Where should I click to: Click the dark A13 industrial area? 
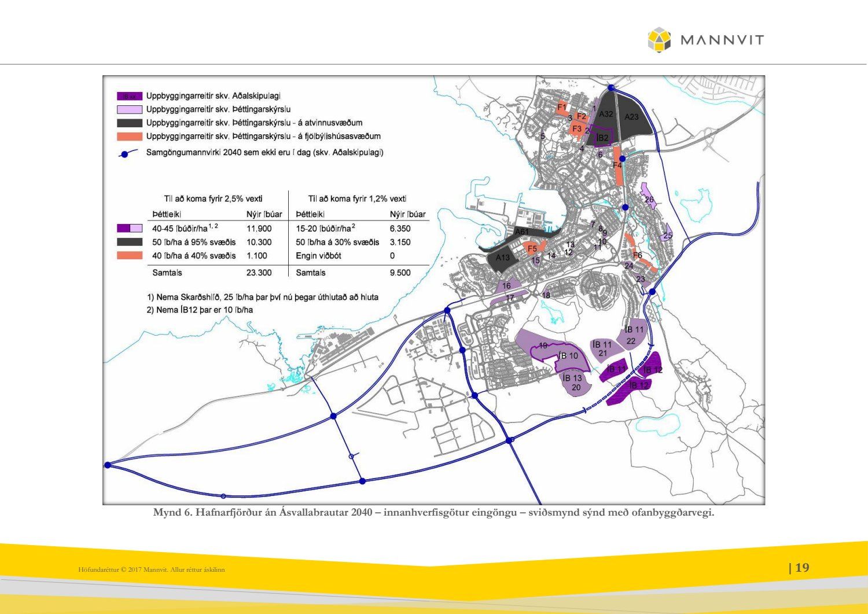(x=502, y=258)
